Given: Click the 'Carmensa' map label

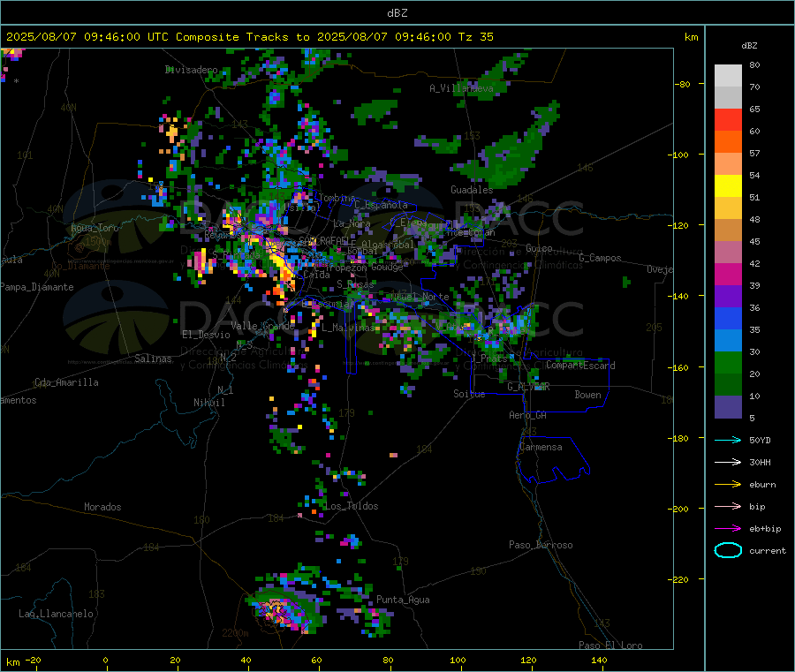Looking at the screenshot, I should (x=541, y=447).
